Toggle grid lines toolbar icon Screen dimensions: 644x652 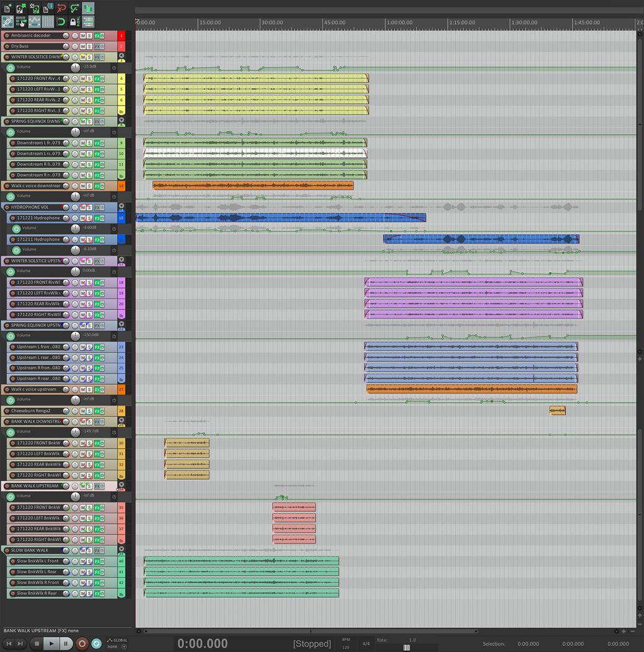pos(48,22)
